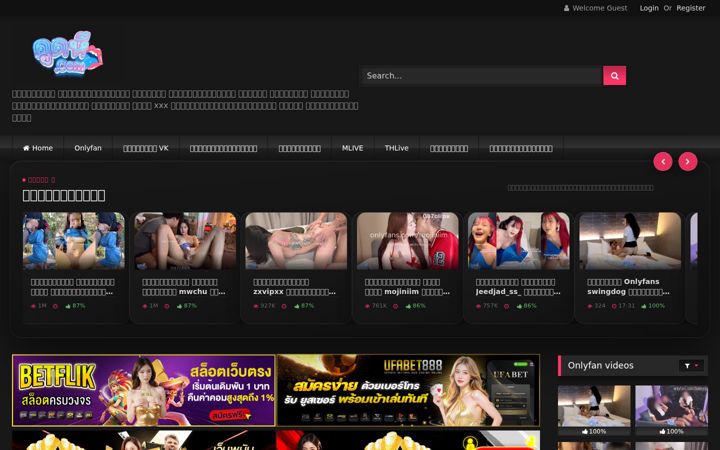Click the user icon beside Welcome Guest
720x450 pixels.
(566, 8)
